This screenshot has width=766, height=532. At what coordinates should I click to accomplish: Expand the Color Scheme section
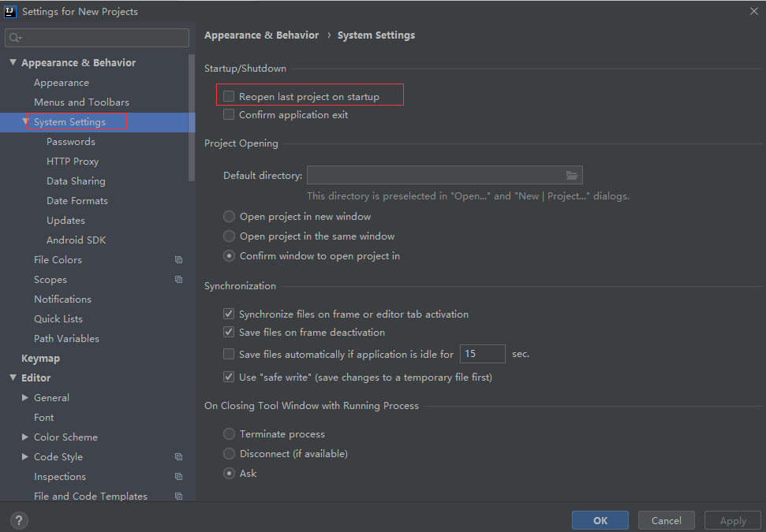click(24, 437)
